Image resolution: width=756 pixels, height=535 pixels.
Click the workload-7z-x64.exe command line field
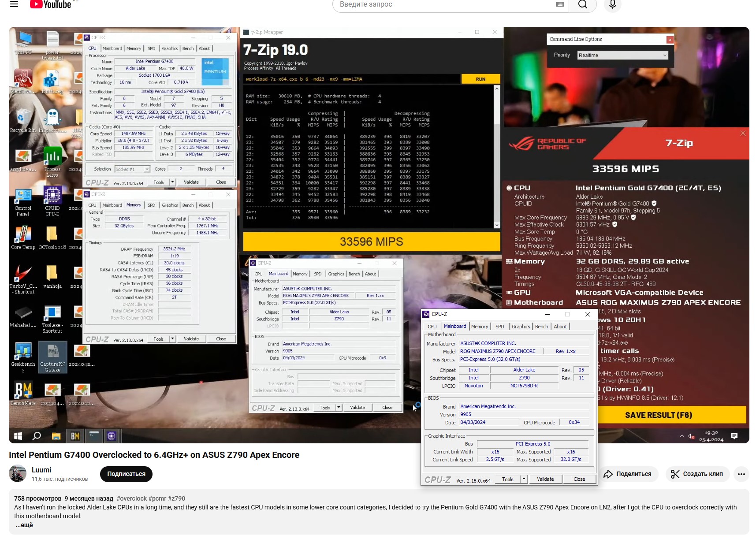(352, 79)
